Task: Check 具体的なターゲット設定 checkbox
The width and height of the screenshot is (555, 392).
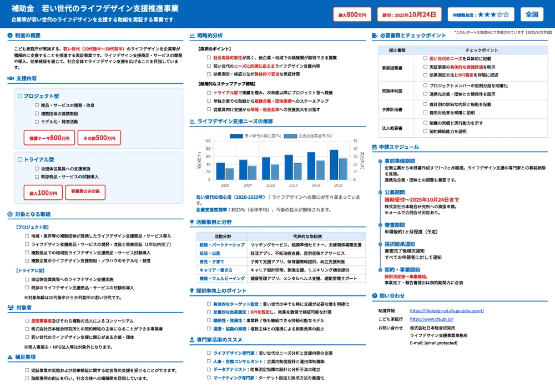Action: pos(209,304)
